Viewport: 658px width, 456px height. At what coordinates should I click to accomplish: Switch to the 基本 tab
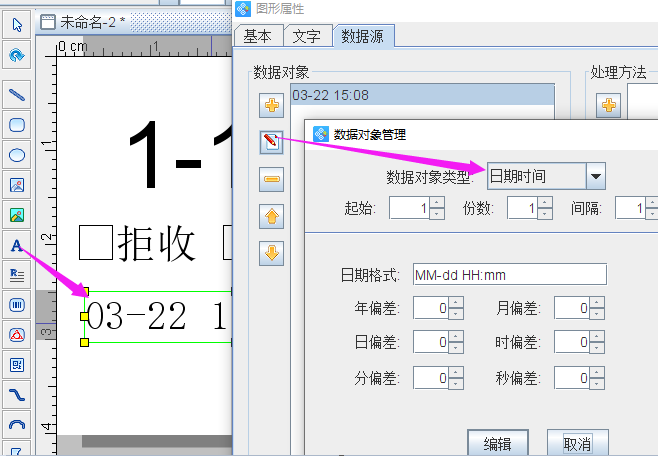(258, 36)
